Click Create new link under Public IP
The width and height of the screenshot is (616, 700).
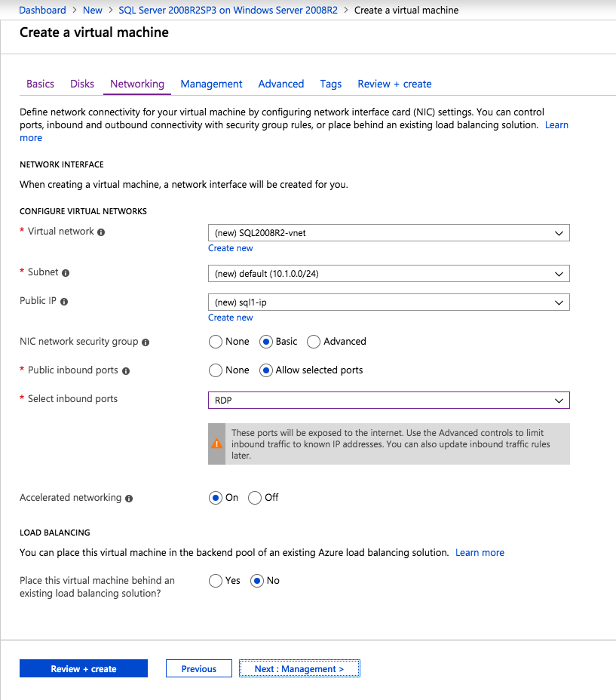(x=231, y=318)
